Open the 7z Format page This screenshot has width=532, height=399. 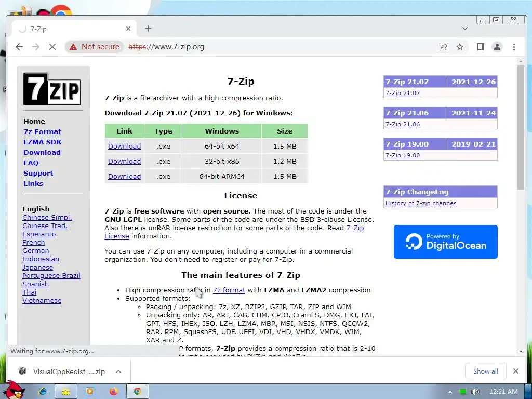(x=42, y=131)
